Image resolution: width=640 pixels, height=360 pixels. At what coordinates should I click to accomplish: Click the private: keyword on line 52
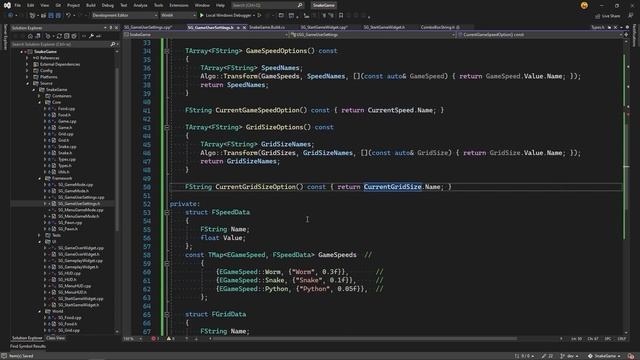(184, 204)
